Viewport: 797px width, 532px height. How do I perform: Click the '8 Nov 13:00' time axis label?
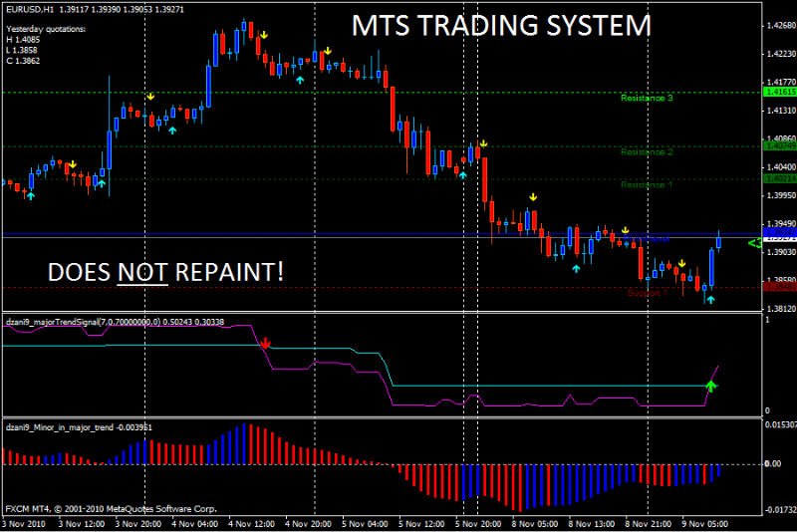(592, 524)
